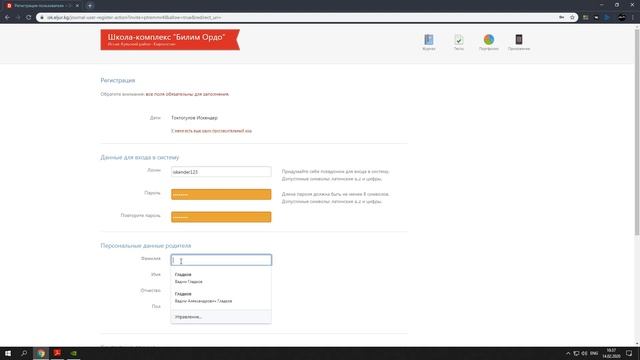Open the Приложение phone icon

pos(519,42)
